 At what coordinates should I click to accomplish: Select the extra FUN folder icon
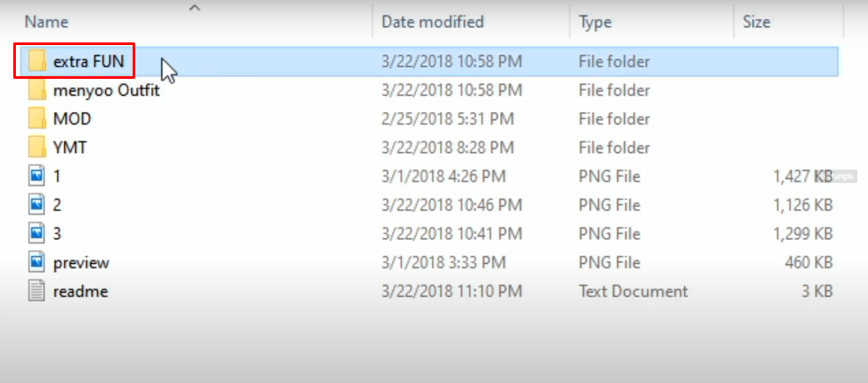coord(38,62)
